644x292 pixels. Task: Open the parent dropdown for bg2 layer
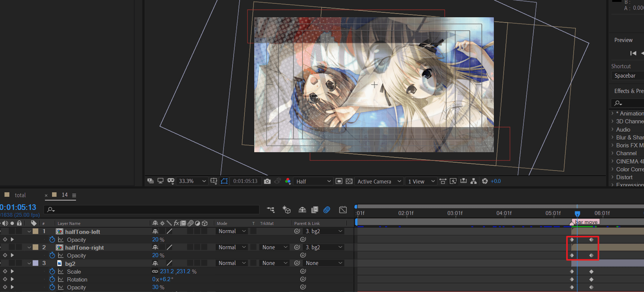tap(324, 263)
